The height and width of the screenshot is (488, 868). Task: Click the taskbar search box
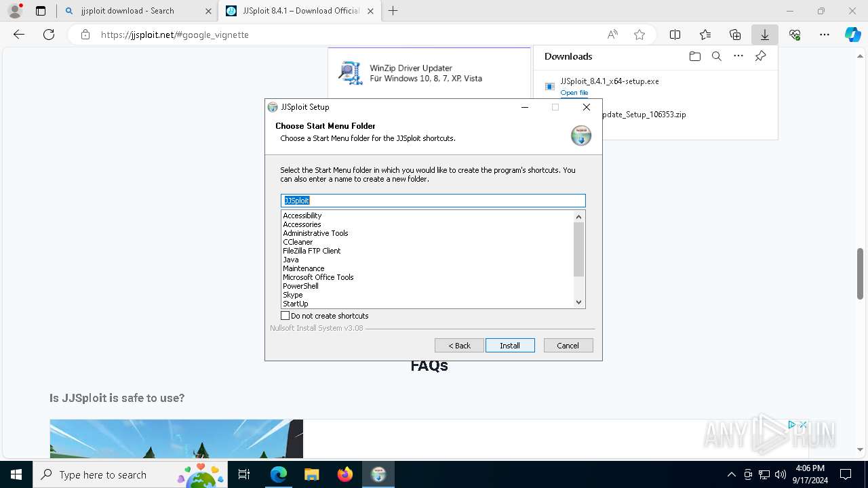point(130,474)
